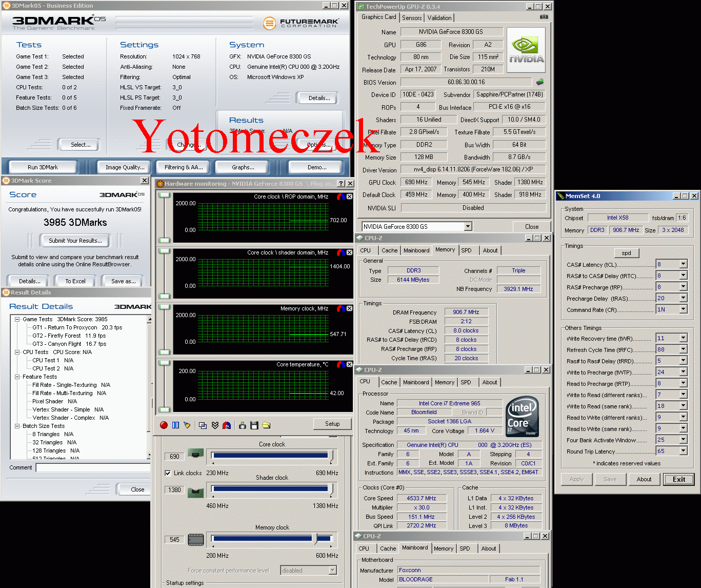Viewport: 701px width, 588px height.
Task: Export the score using To Excel button
Action: (x=75, y=281)
